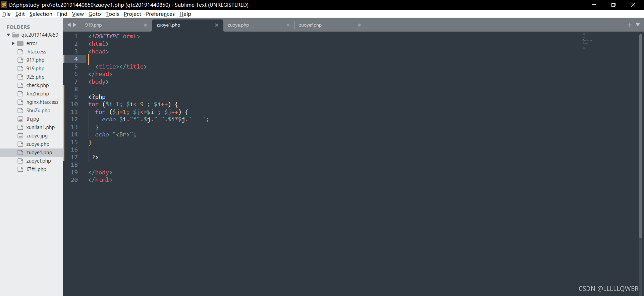Image resolution: width=644 pixels, height=296 pixels.
Task: Click the closing </html> tag
Action: [x=100, y=180]
